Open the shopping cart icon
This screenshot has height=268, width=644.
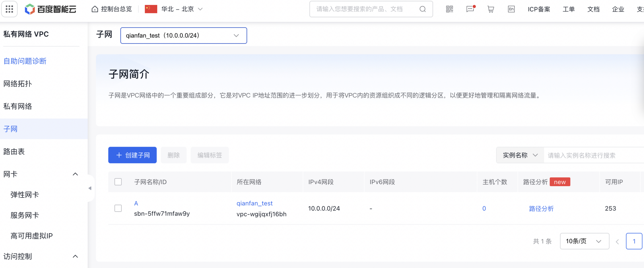coord(490,9)
